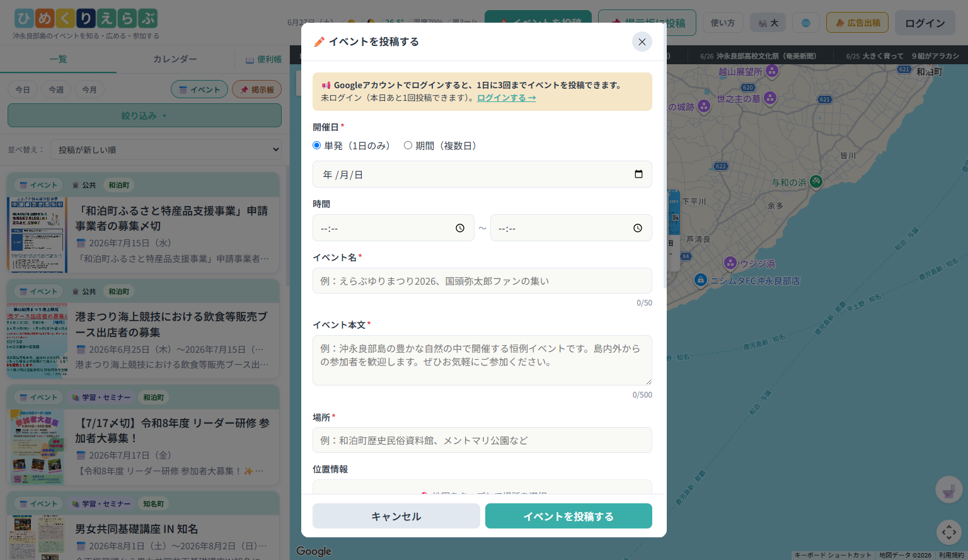Expand the 絞り込み filter panel
The height and width of the screenshot is (560, 968).
[144, 116]
